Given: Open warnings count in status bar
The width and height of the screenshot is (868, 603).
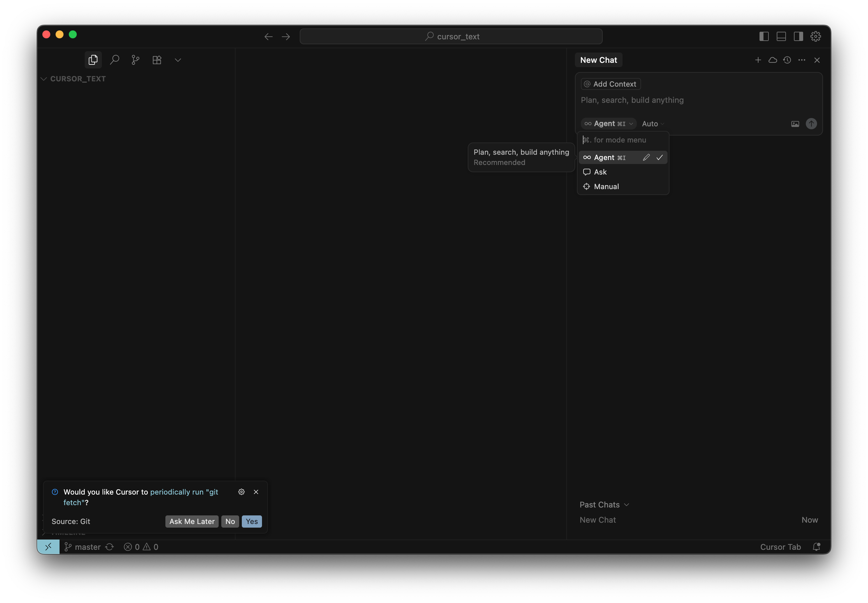Looking at the screenshot, I should (x=151, y=547).
